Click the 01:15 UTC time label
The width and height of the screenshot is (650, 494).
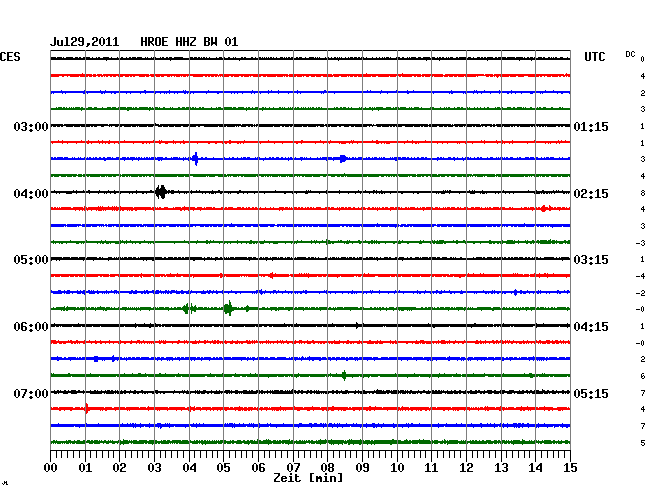(x=591, y=126)
